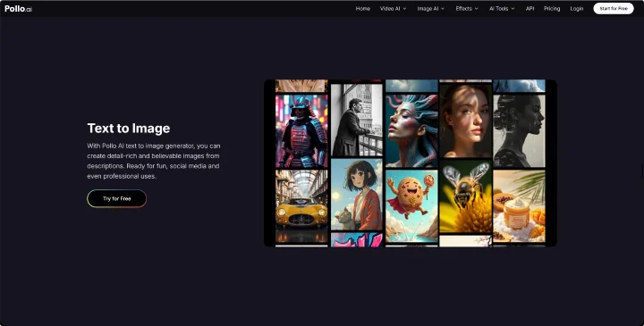644x326 pixels.
Task: Open the cartoon cookie superhero image
Action: [x=411, y=206]
